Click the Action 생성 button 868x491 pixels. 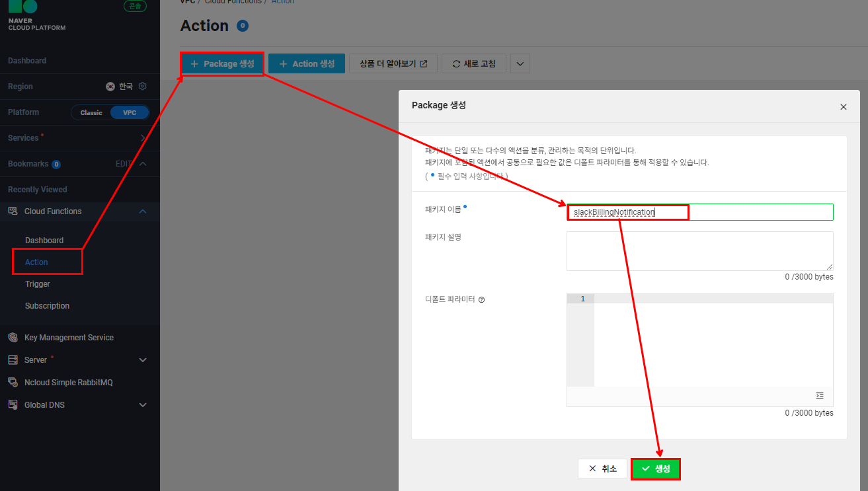point(307,64)
